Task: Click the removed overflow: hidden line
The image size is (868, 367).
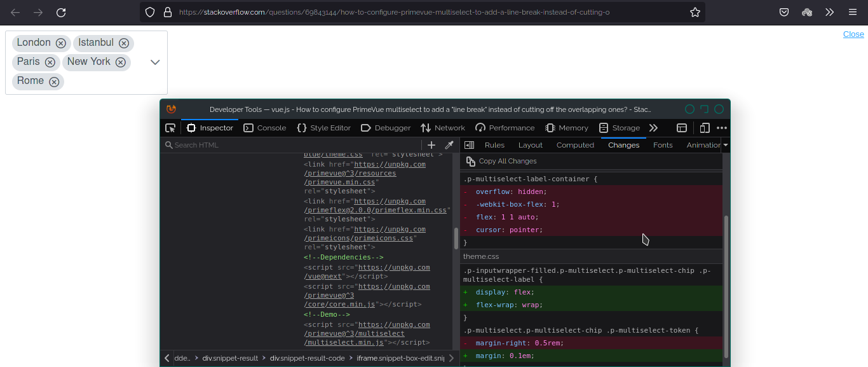Action: pos(591,191)
